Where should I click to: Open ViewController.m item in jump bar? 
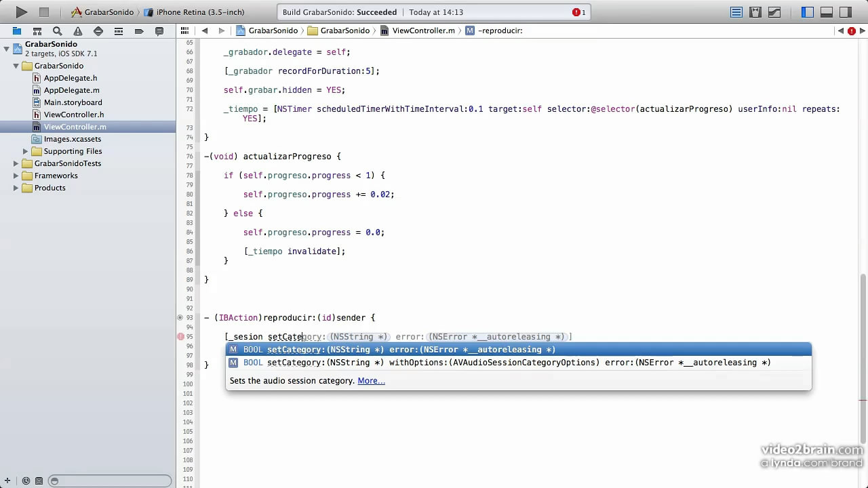(418, 30)
